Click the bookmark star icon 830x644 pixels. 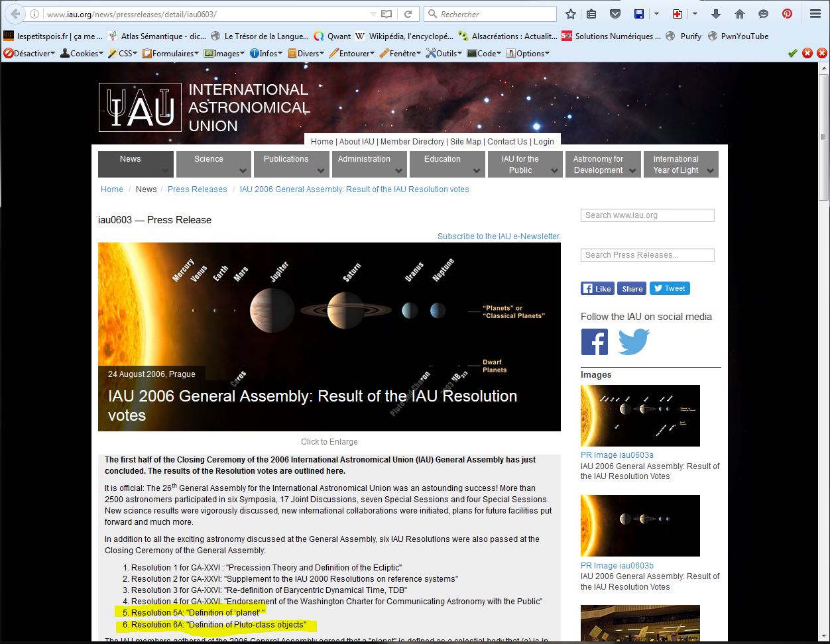(x=571, y=14)
